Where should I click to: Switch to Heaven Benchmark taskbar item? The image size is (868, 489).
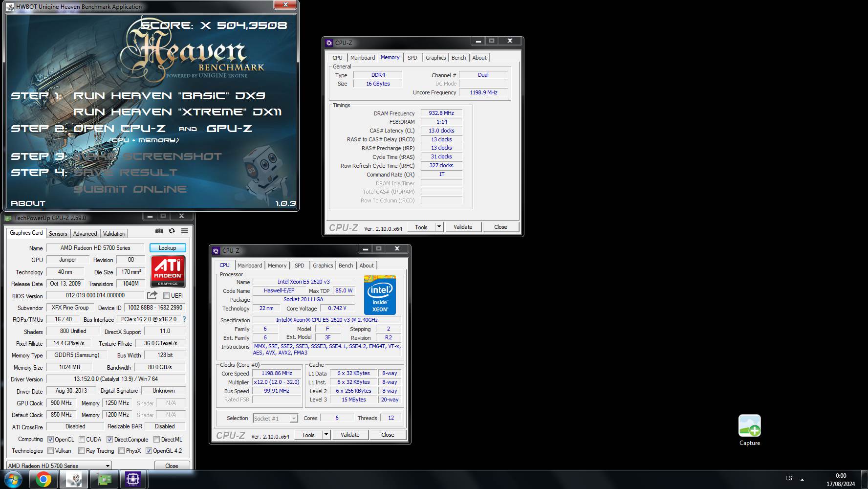[x=73, y=480]
